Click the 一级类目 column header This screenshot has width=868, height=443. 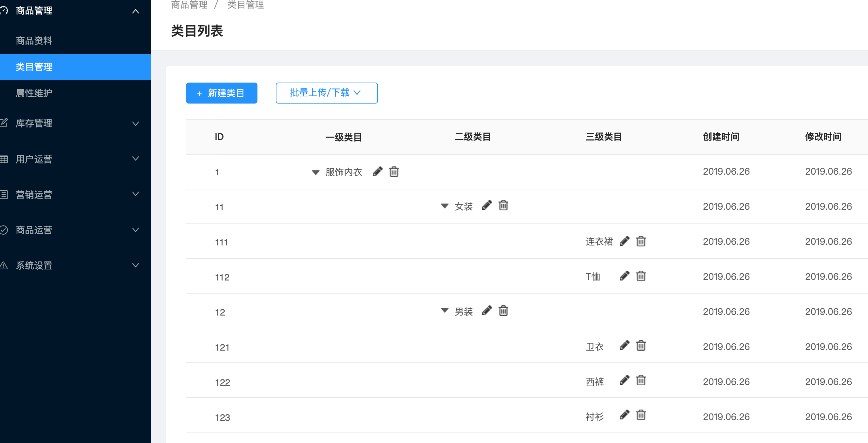tap(344, 137)
